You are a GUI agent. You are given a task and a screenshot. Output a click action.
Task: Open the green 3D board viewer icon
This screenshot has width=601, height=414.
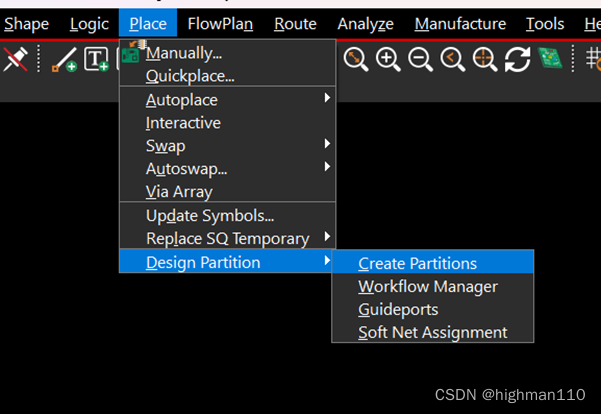pyautogui.click(x=549, y=59)
